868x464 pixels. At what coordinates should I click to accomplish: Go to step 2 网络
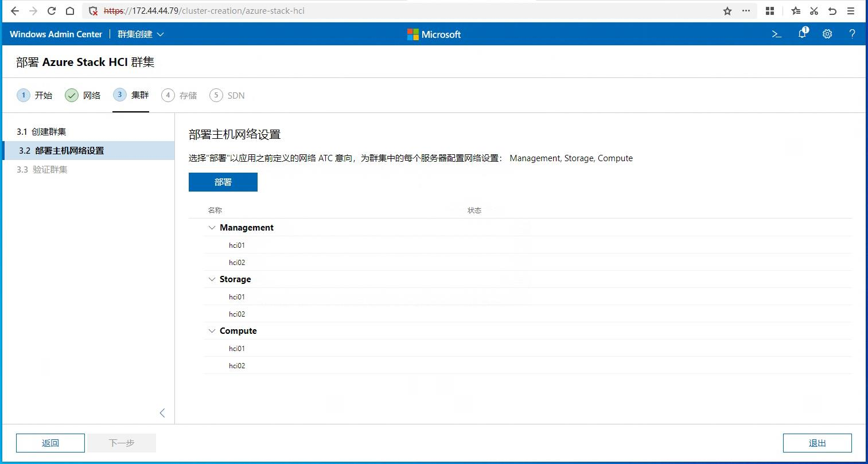click(x=83, y=95)
